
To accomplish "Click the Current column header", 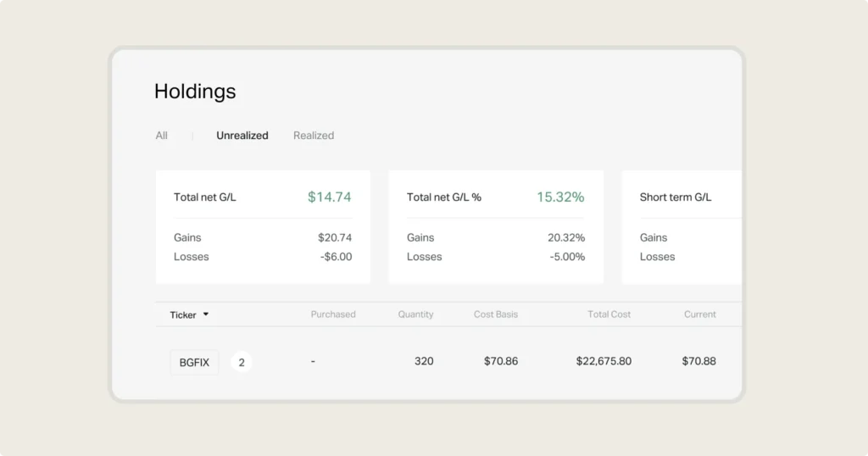I will coord(700,314).
